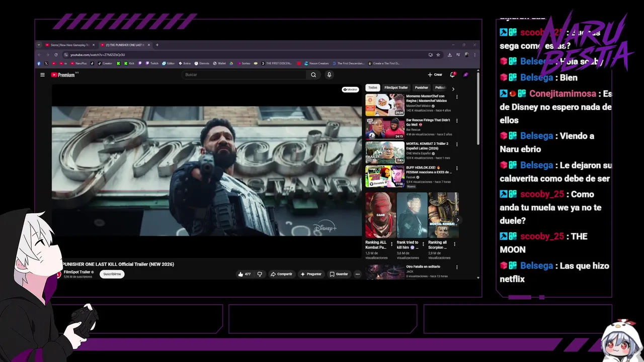This screenshot has height=362, width=644.
Task: Open the Wallet bookmark
Action: 219,63
